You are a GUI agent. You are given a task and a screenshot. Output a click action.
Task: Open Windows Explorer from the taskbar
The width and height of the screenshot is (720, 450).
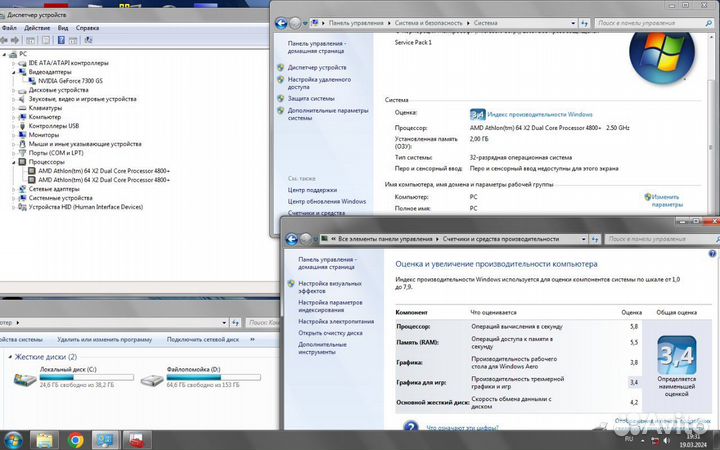click(x=45, y=438)
